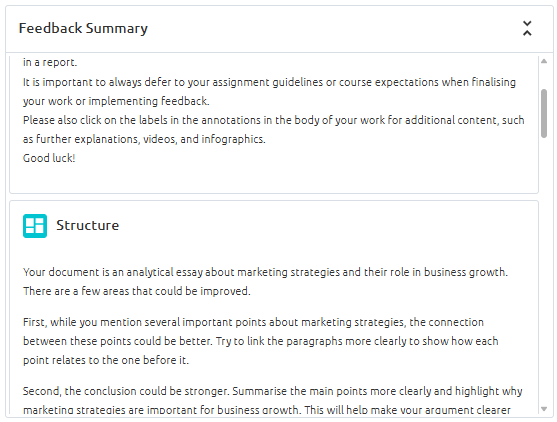This screenshot has height=422, width=557.
Task: Click the scrollbar track below the thumb
Action: [544, 270]
